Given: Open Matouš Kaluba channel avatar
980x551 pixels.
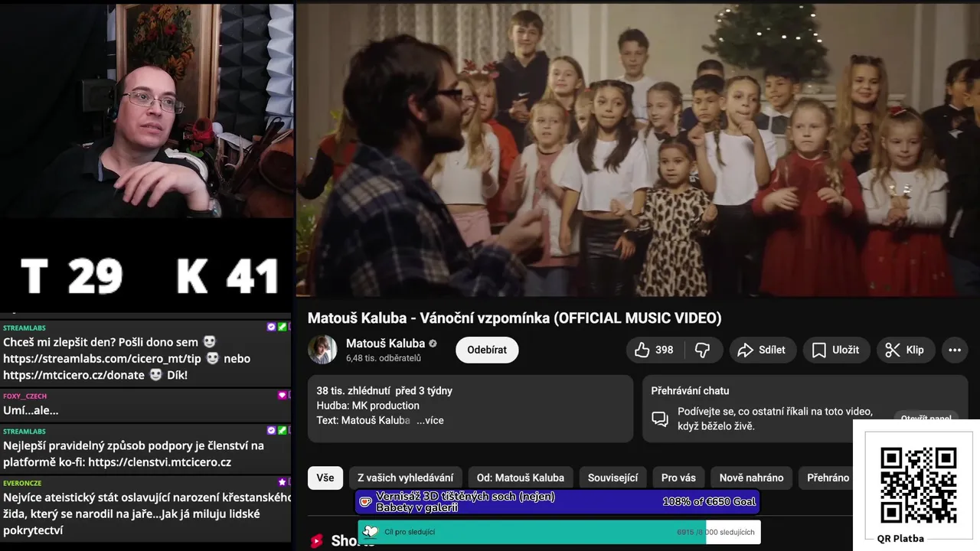Looking at the screenshot, I should (x=322, y=350).
